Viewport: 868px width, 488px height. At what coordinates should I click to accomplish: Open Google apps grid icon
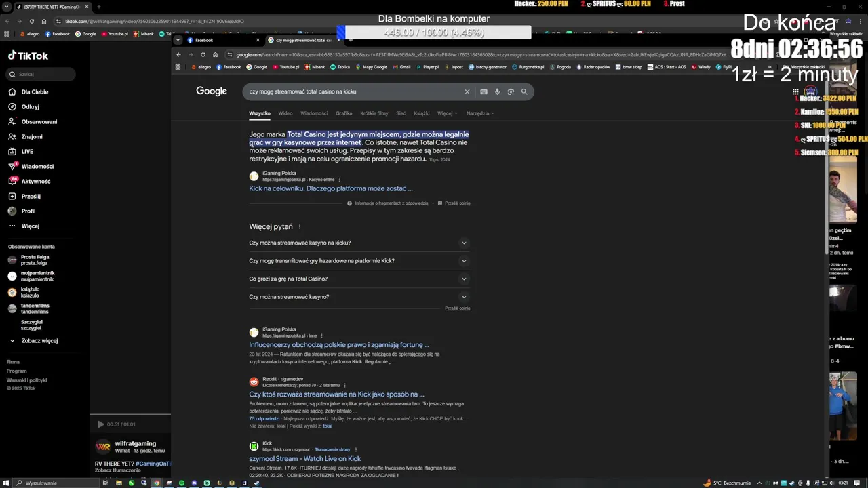[x=795, y=91]
